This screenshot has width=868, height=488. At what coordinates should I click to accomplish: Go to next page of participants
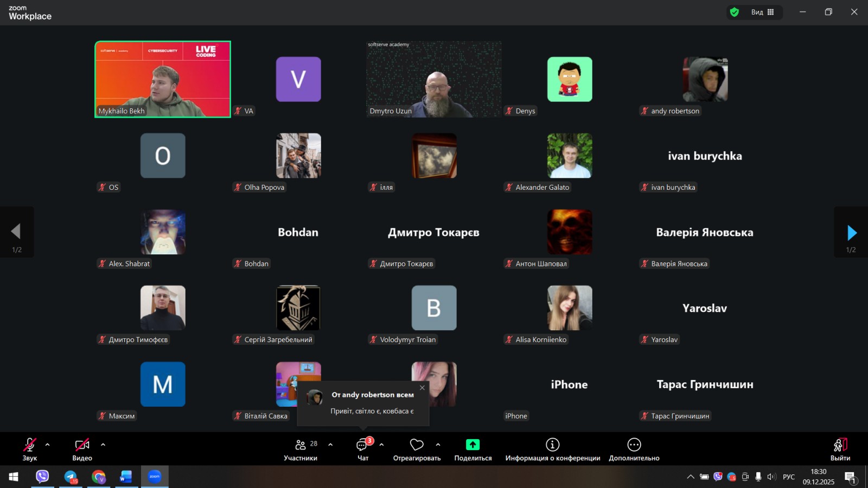point(851,233)
